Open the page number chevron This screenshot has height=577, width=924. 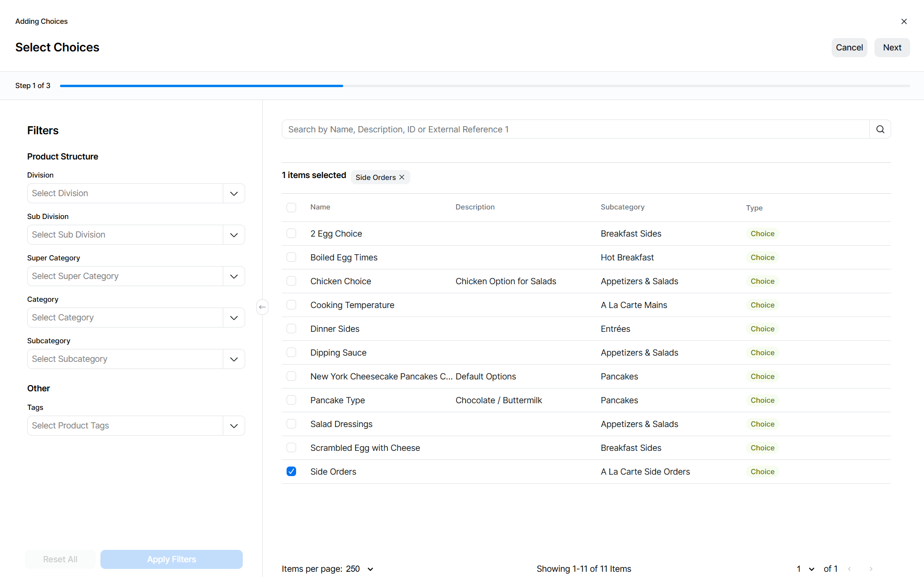click(x=812, y=569)
